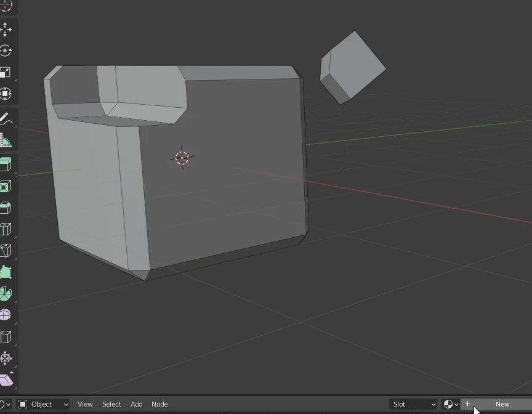Viewport: 532px width, 414px height.
Task: Select the small floating cube in the viewport
Action: [x=353, y=66]
